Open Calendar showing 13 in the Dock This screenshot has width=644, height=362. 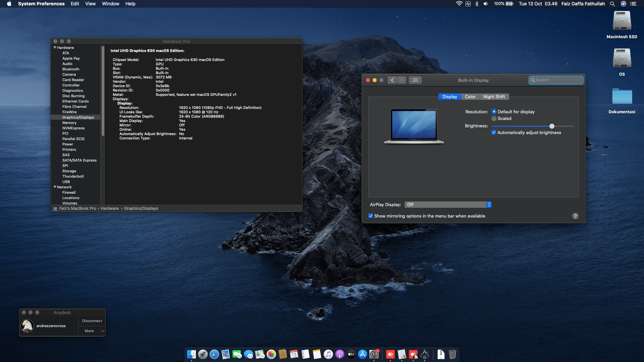(x=294, y=354)
